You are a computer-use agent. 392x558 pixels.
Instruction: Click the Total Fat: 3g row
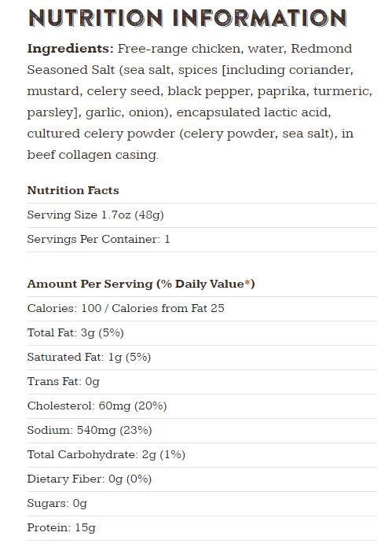(x=202, y=333)
